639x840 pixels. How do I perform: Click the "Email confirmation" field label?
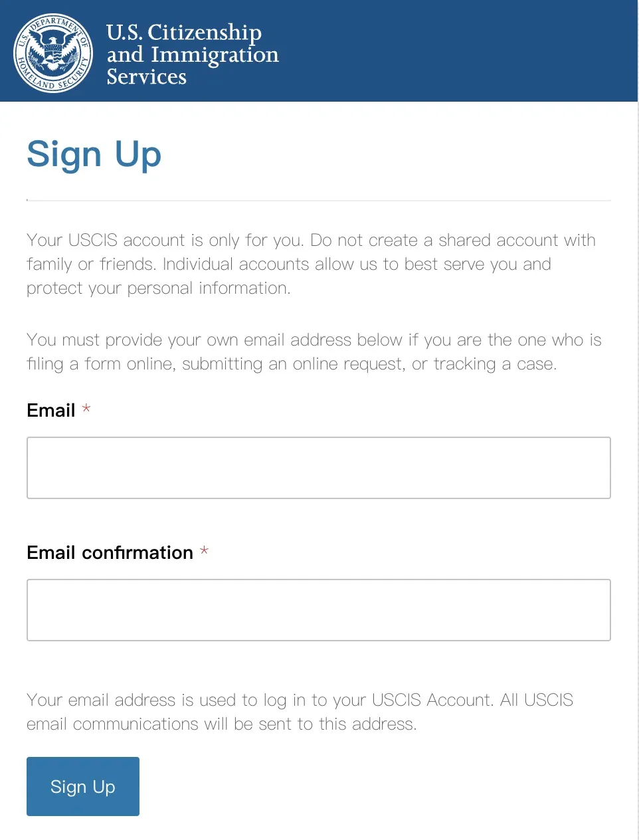(110, 553)
